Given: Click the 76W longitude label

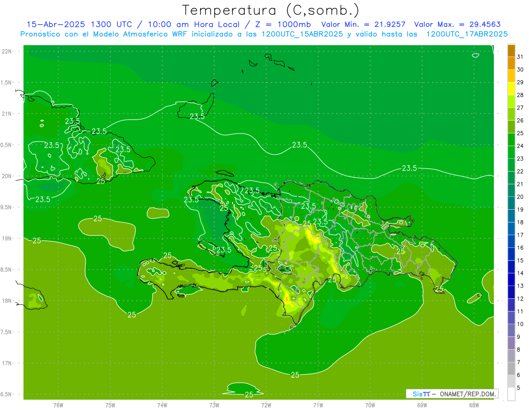Looking at the screenshot, I should pos(58,405).
